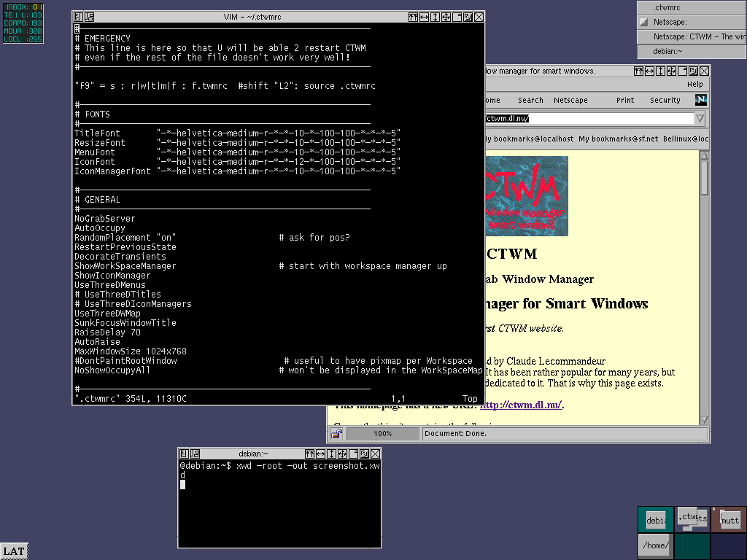Image resolution: width=747 pixels, height=560 pixels.
Task: Click 'NoGrabServer' line in VIM
Action: [105, 219]
